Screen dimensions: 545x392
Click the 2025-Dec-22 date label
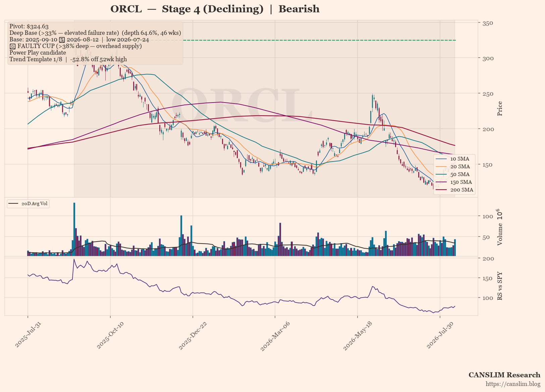coord(193,335)
